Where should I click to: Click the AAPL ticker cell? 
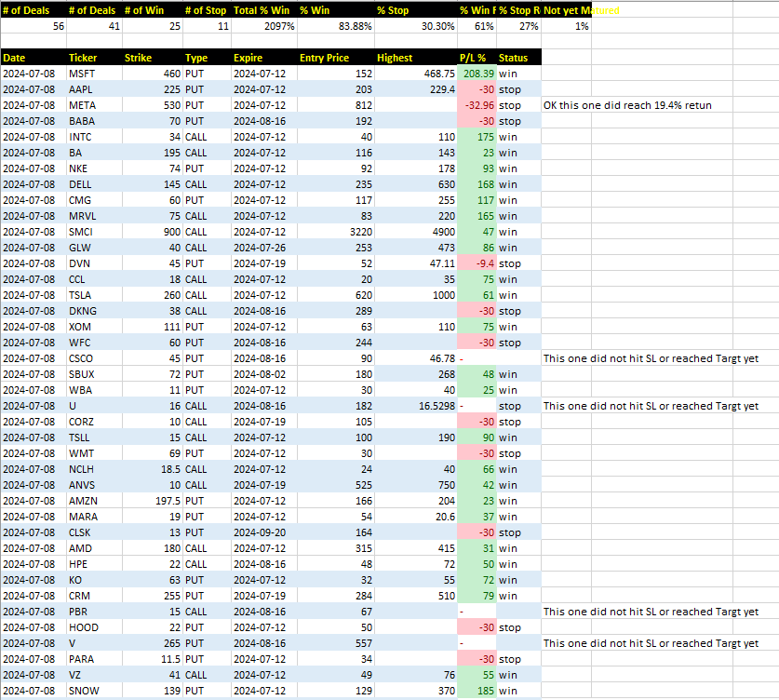point(94,89)
